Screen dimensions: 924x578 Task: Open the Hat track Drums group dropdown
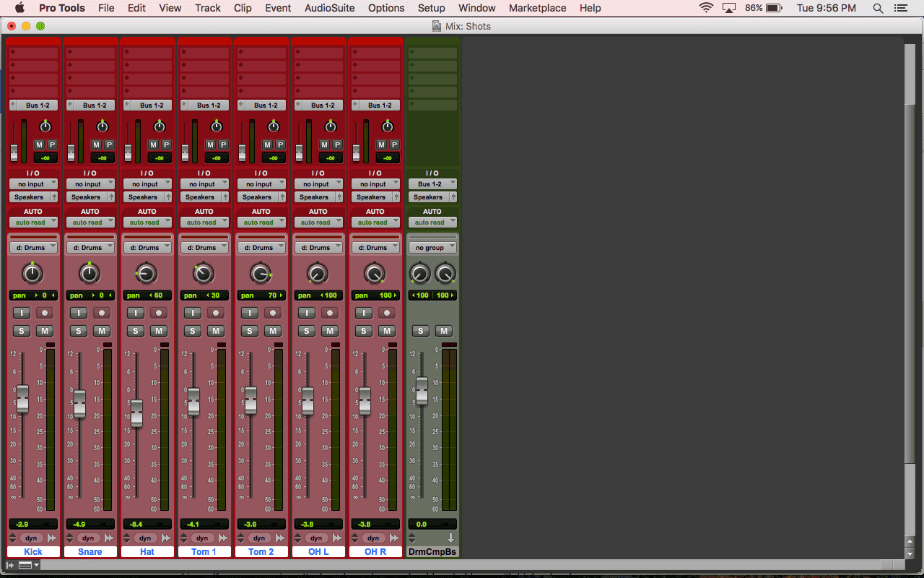[x=147, y=247]
